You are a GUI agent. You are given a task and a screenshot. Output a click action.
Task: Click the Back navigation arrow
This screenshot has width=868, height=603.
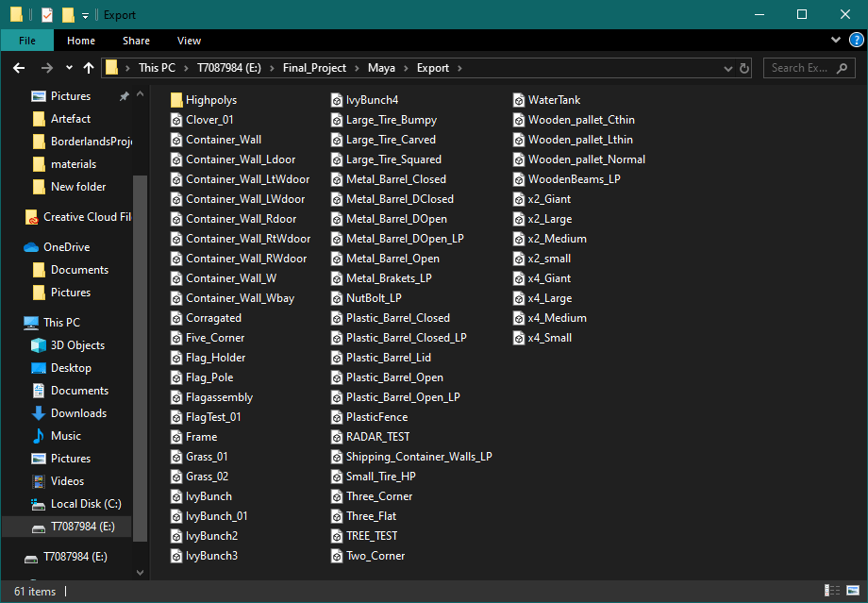click(19, 68)
